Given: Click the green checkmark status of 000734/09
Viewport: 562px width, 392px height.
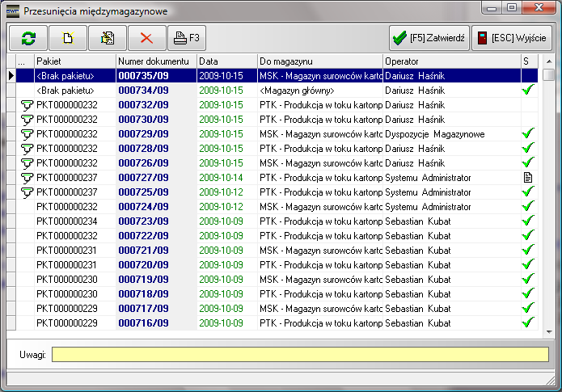Looking at the screenshot, I should point(528,91).
